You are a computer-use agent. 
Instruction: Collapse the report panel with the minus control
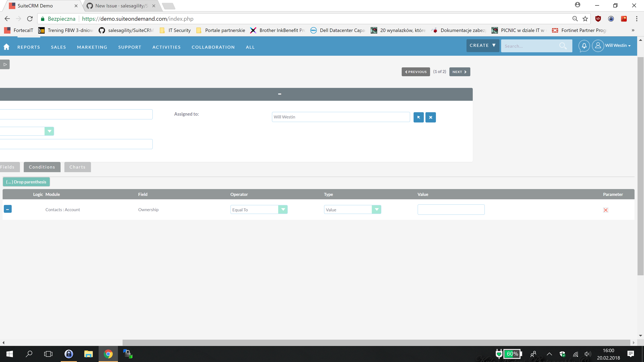pyautogui.click(x=279, y=94)
